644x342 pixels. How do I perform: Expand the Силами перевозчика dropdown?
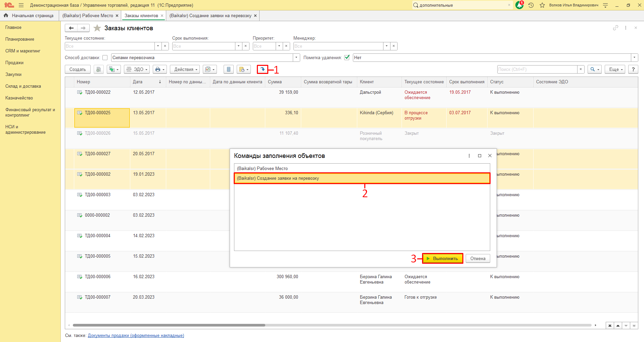[x=296, y=57]
